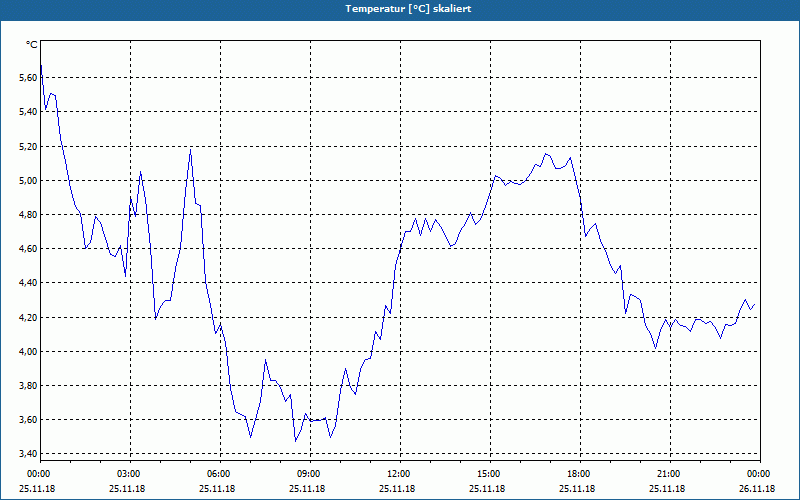Select the 3,80 y-axis value

point(28,386)
